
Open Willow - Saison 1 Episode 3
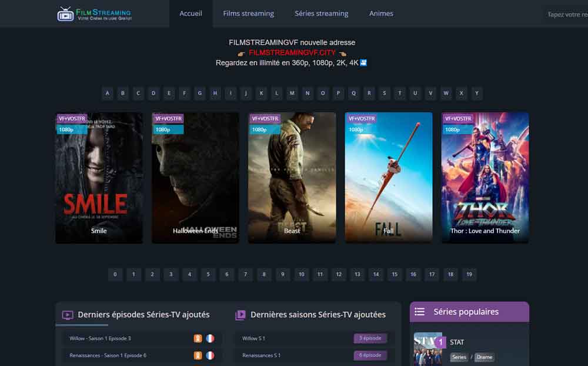click(x=100, y=338)
